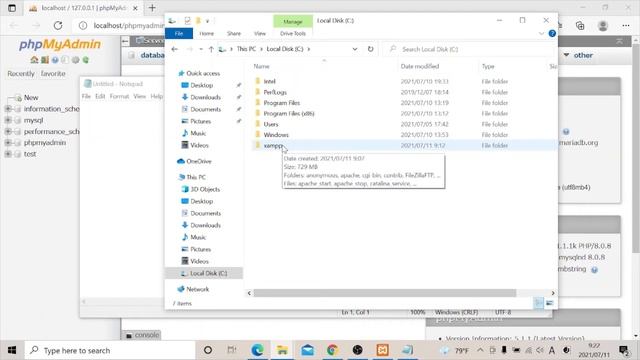Select This PC in navigation pane

196,177
